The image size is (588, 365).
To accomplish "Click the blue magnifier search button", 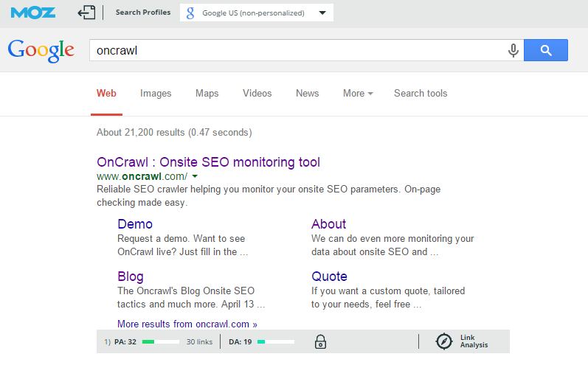I will [545, 50].
